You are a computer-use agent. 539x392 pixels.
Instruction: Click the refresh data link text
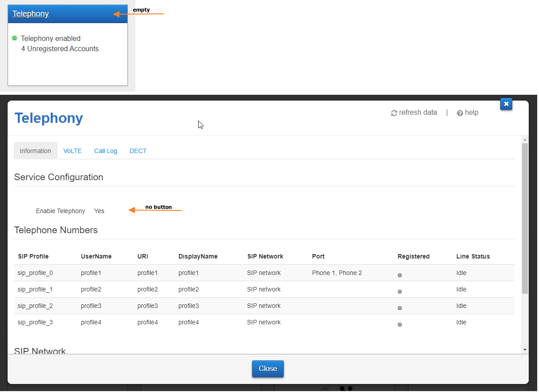pos(418,113)
